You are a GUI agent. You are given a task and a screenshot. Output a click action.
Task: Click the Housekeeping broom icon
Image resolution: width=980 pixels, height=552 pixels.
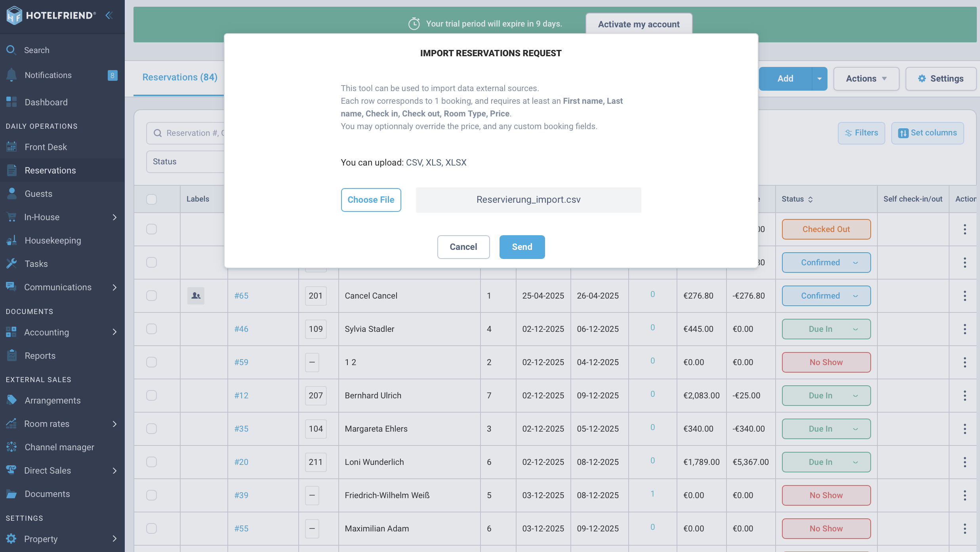11,240
